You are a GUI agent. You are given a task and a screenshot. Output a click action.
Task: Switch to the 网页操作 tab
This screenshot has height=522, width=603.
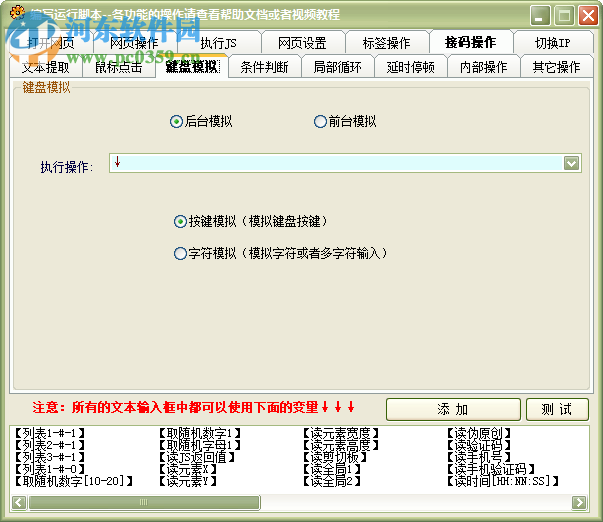point(134,43)
